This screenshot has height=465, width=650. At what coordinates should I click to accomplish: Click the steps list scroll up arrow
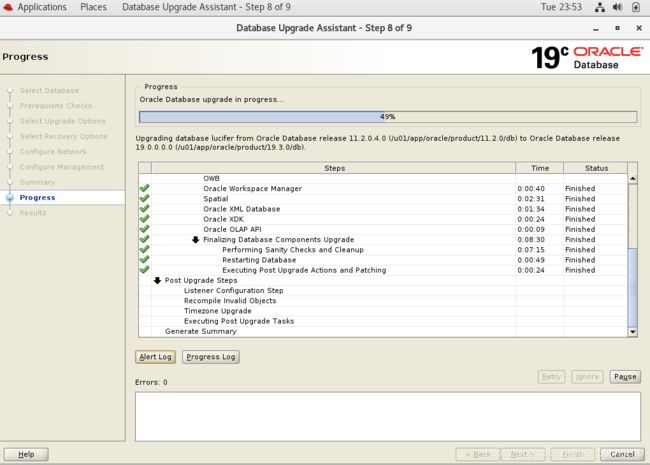tap(633, 179)
